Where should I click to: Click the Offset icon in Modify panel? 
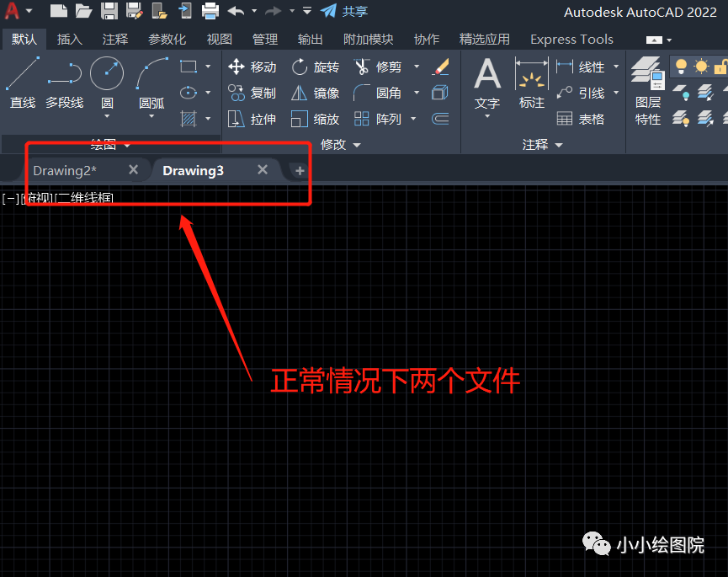[x=440, y=119]
